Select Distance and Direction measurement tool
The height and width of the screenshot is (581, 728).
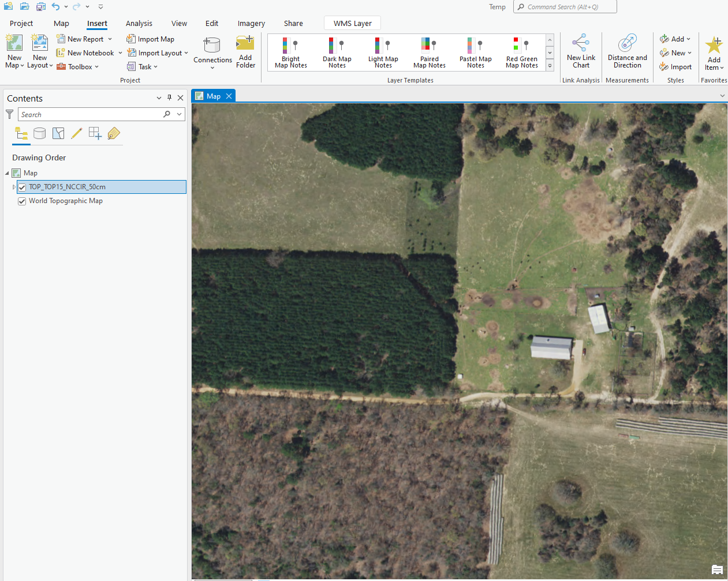pyautogui.click(x=627, y=52)
